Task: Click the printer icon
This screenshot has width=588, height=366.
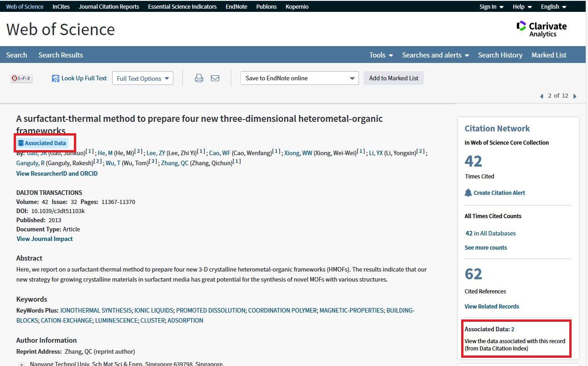Action: coord(199,78)
